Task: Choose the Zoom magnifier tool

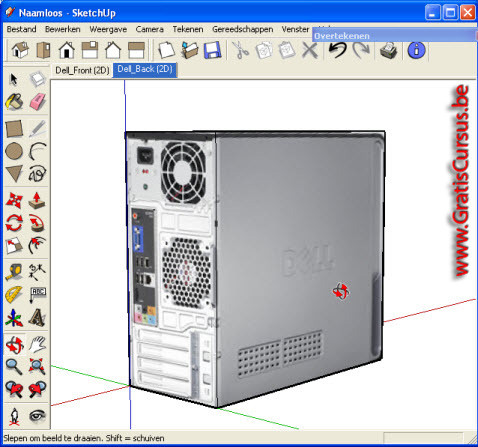Action: (x=14, y=367)
